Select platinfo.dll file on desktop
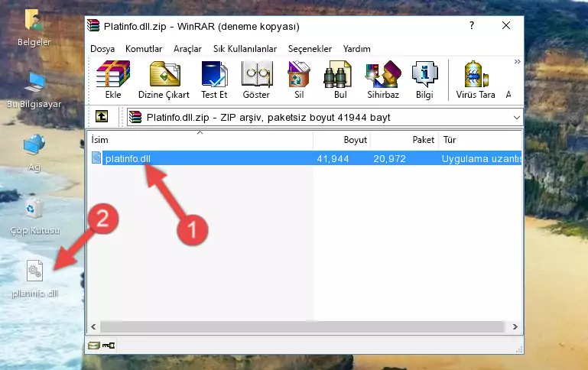This screenshot has height=370, width=588. pos(35,279)
